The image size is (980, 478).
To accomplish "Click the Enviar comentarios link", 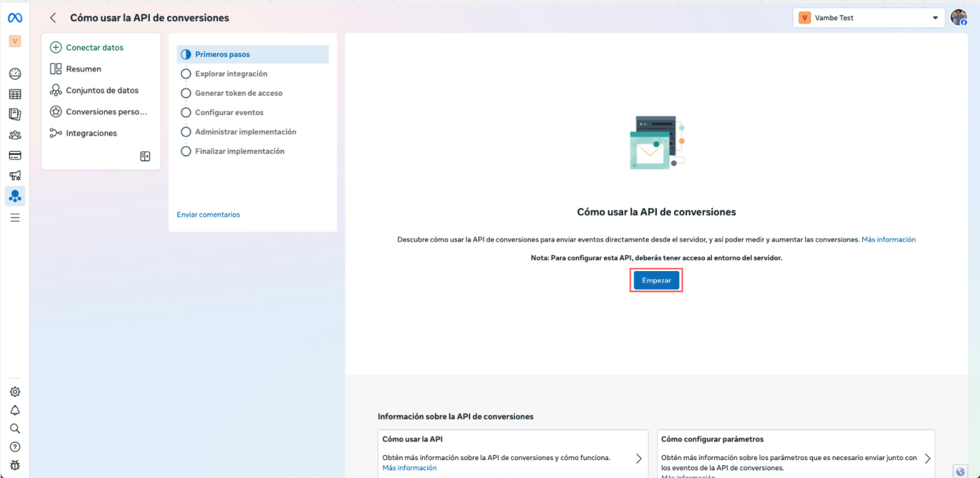I will [x=208, y=215].
